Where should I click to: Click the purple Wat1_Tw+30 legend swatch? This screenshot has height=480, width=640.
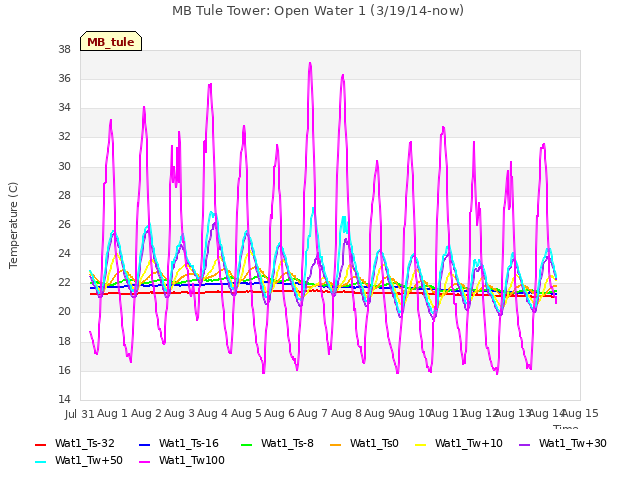click(x=524, y=445)
